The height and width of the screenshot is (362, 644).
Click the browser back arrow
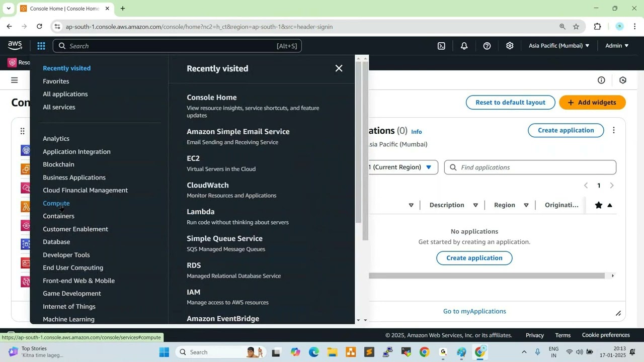pyautogui.click(x=10, y=27)
